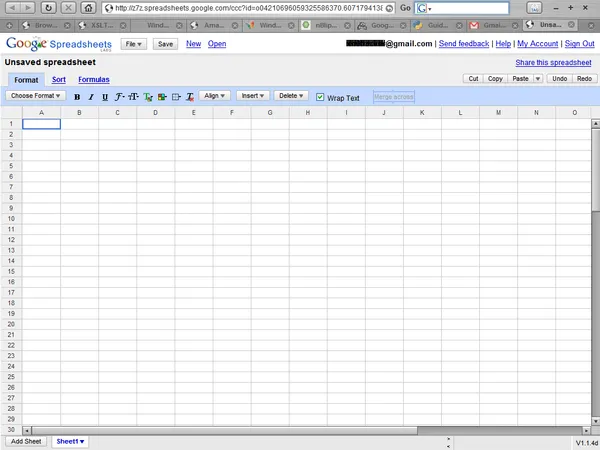The width and height of the screenshot is (600, 450).
Task: Open the Insert dropdown
Action: click(x=252, y=96)
